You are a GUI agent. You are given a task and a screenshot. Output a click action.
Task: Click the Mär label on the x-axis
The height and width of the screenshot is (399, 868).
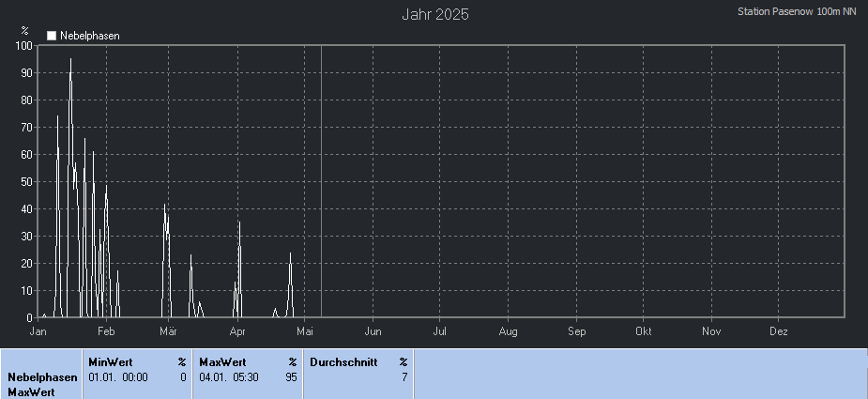click(x=168, y=332)
